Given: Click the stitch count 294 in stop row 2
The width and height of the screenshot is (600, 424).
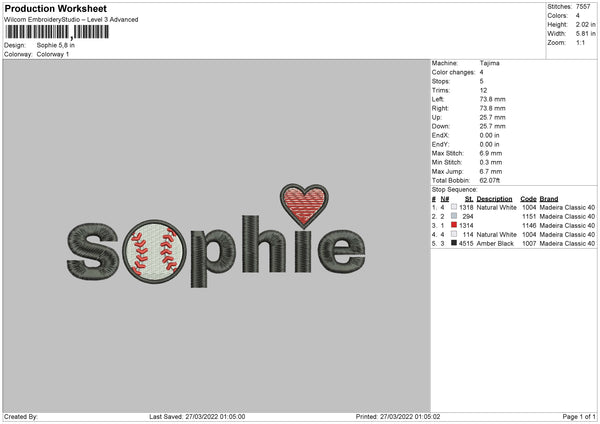Looking at the screenshot, I should pyautogui.click(x=468, y=217).
